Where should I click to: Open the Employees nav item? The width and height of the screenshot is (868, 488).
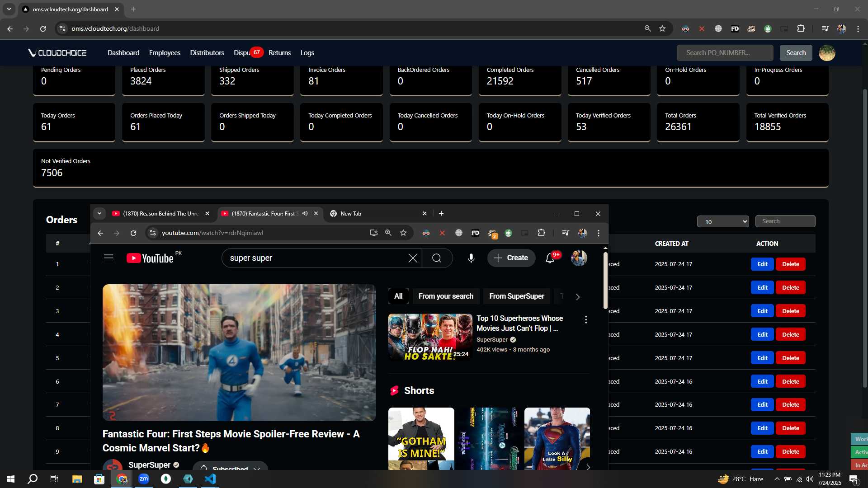[165, 53]
